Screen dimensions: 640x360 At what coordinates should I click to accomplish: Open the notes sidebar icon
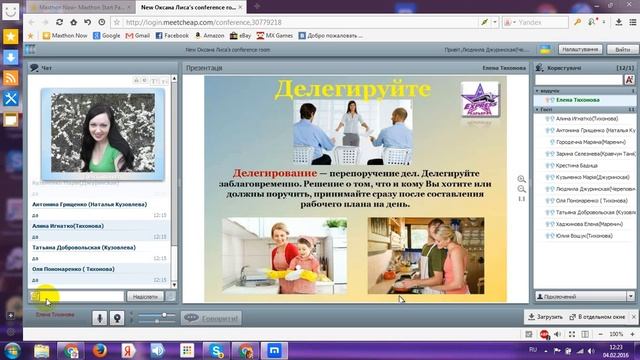11,119
